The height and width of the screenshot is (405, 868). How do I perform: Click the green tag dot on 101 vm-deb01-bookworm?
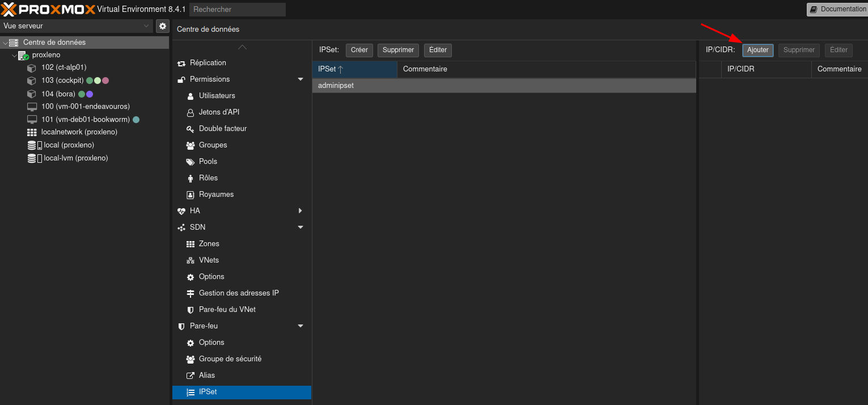136,120
